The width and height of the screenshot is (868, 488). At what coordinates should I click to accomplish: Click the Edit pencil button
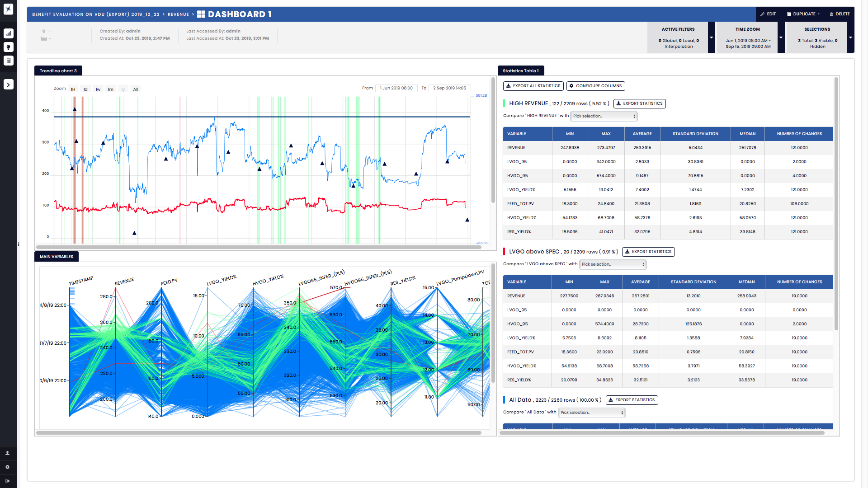tap(768, 14)
